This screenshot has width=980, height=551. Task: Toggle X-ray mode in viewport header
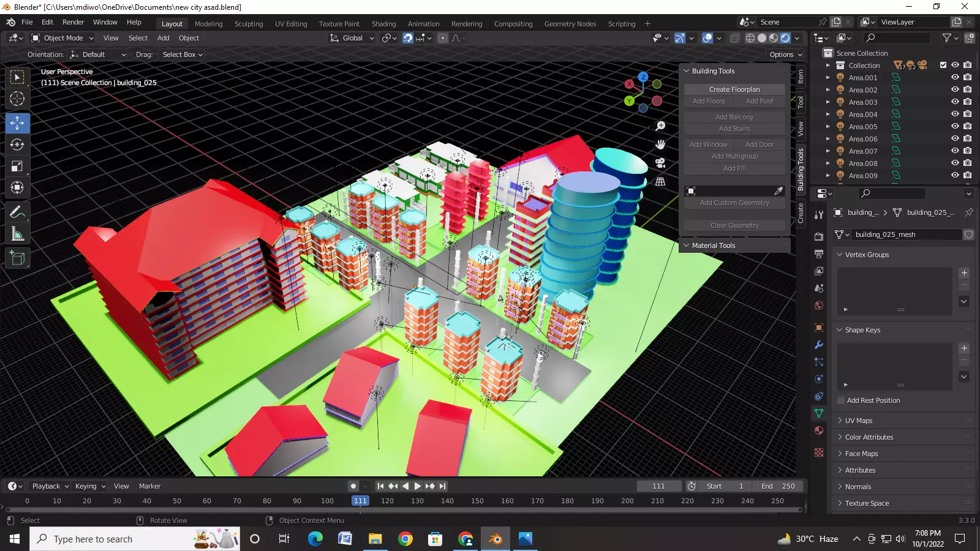tap(735, 38)
